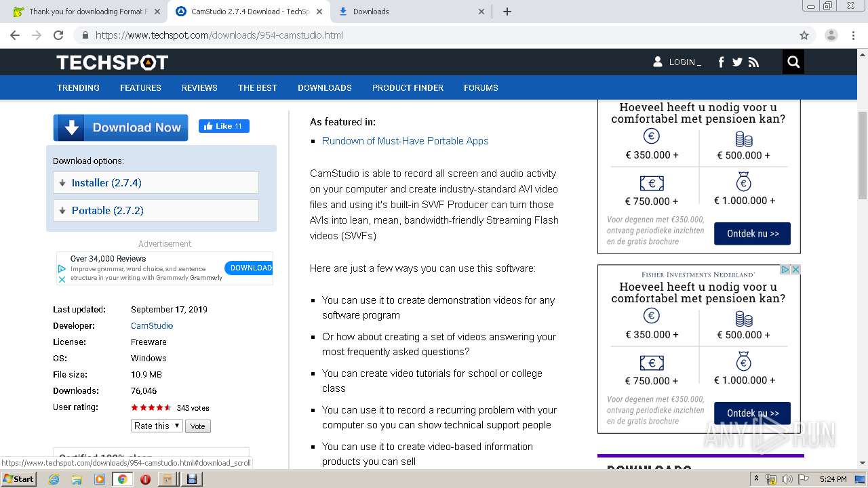The image size is (868, 488).
Task: Open CamStudio developer link
Action: click(x=152, y=326)
